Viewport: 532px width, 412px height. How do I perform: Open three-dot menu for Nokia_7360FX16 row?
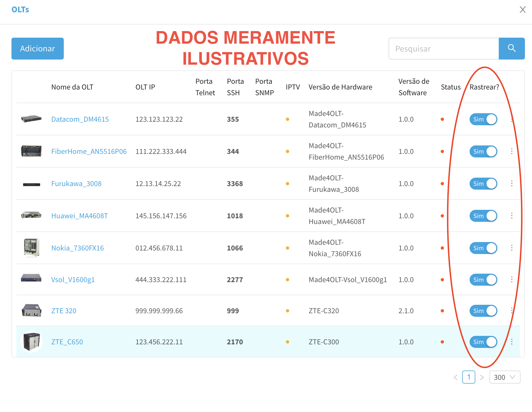(x=512, y=248)
